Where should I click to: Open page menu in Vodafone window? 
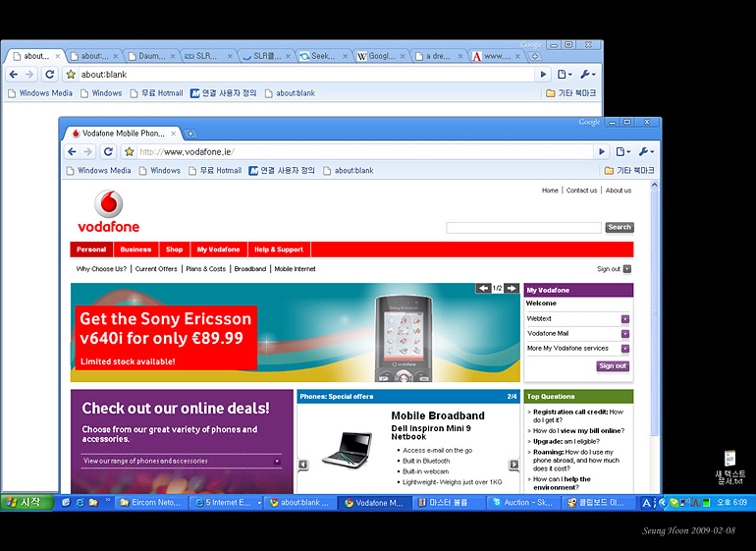(x=622, y=152)
